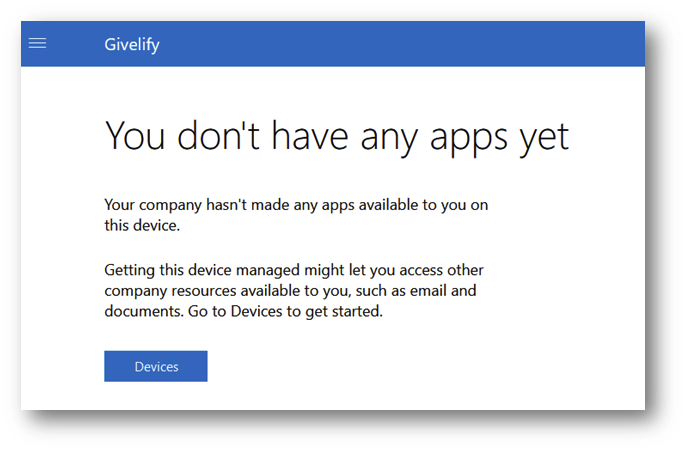Click "this device." line of the first paragraph
This screenshot has width=687, height=452.
coord(142,226)
